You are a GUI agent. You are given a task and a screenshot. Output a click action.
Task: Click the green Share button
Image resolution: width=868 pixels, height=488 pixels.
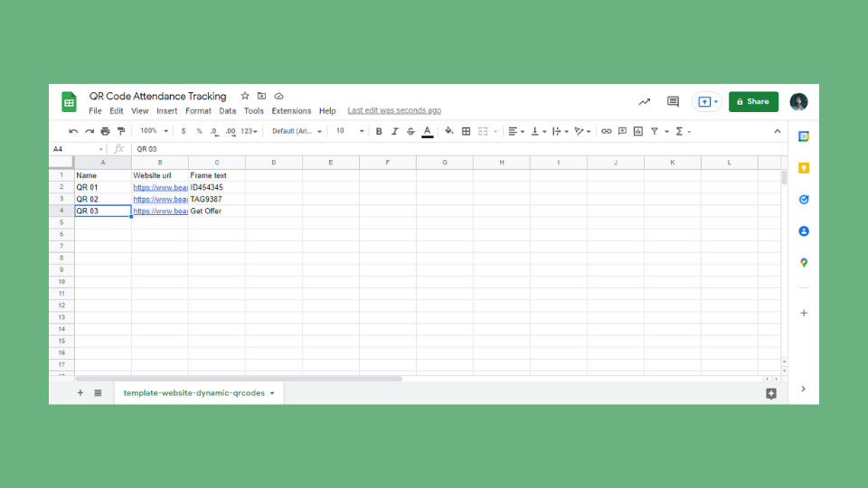[753, 102]
